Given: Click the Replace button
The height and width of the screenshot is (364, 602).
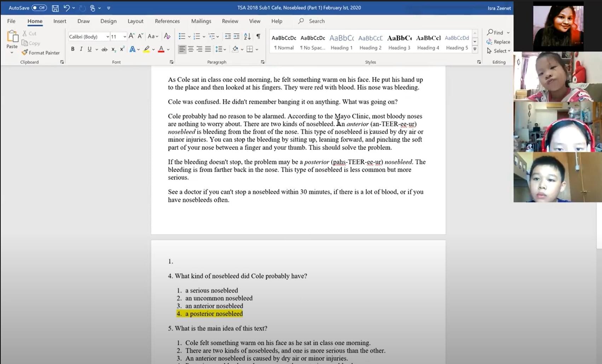Looking at the screenshot, I should [x=498, y=42].
